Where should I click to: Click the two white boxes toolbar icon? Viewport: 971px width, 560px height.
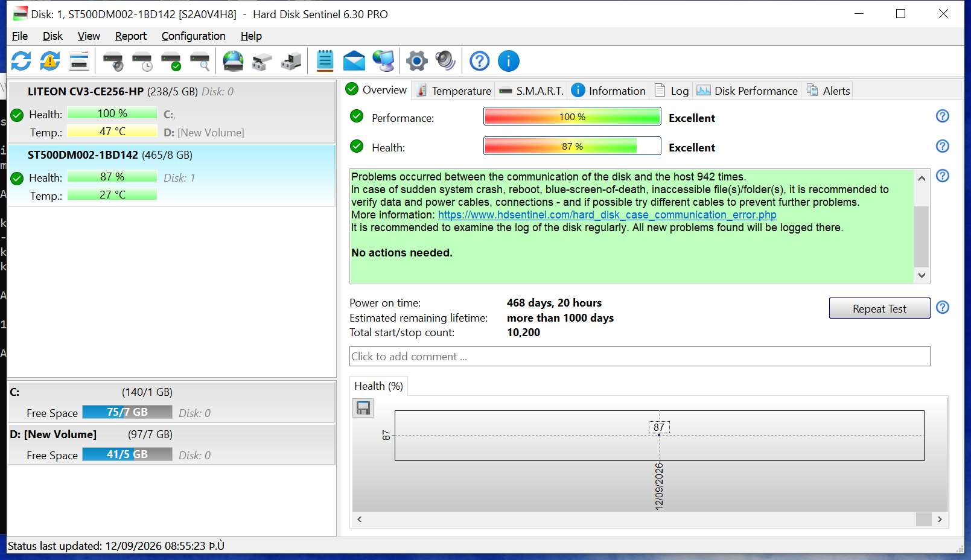262,61
